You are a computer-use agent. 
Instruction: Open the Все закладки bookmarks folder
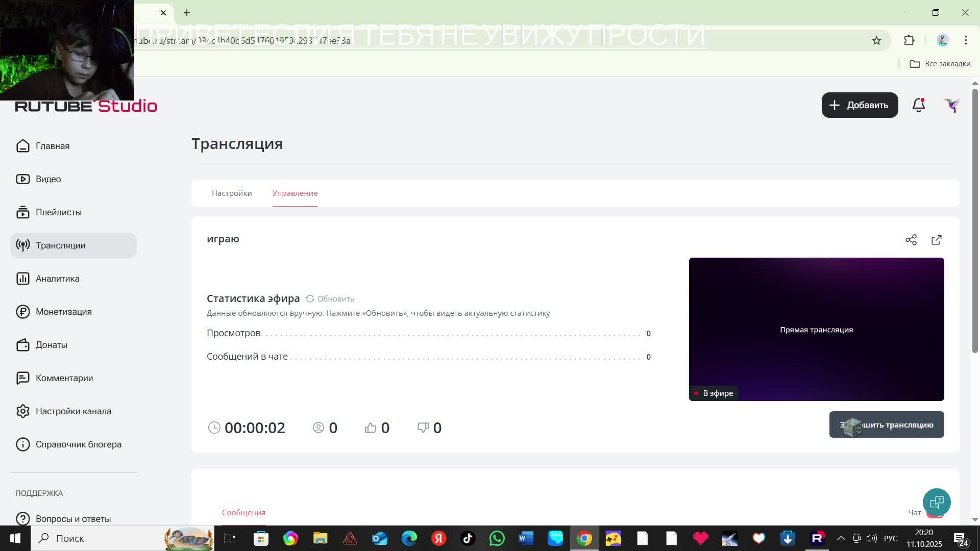940,64
